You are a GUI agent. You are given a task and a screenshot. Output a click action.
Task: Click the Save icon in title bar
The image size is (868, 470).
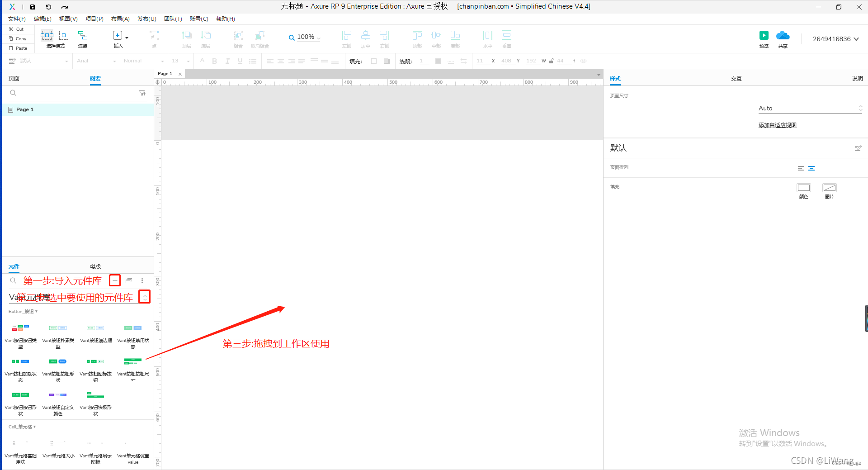coord(33,7)
